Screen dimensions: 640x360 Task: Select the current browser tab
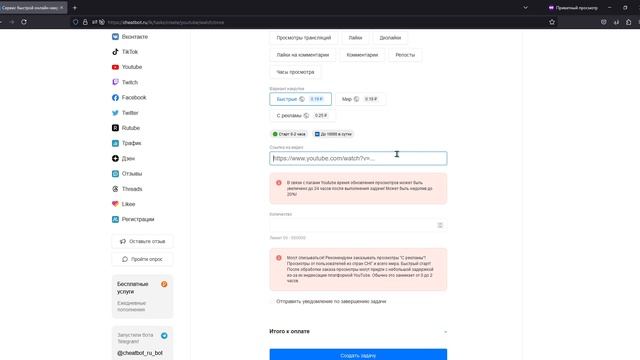pos(33,8)
